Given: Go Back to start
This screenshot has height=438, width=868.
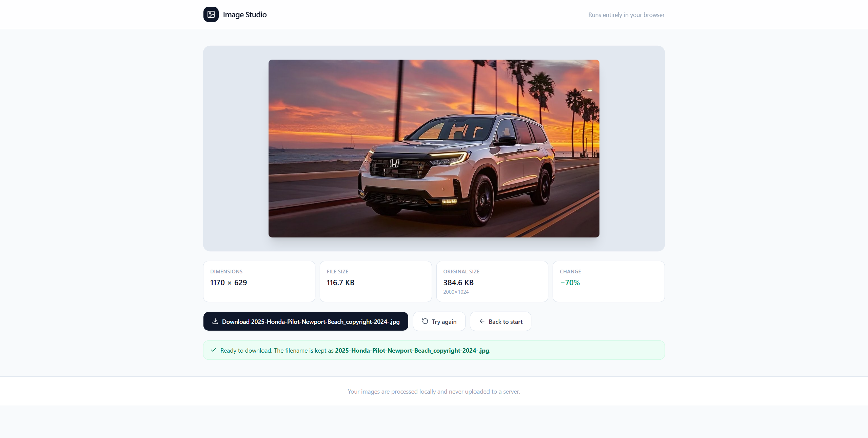Looking at the screenshot, I should coord(500,321).
